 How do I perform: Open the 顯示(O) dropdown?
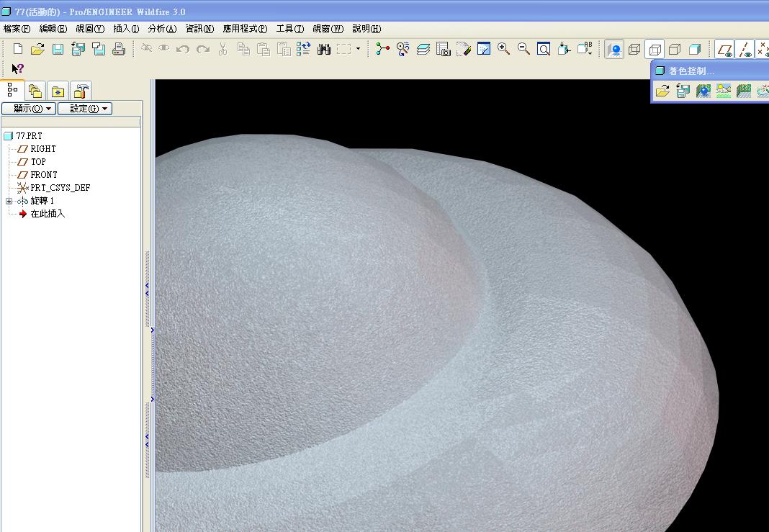29,109
